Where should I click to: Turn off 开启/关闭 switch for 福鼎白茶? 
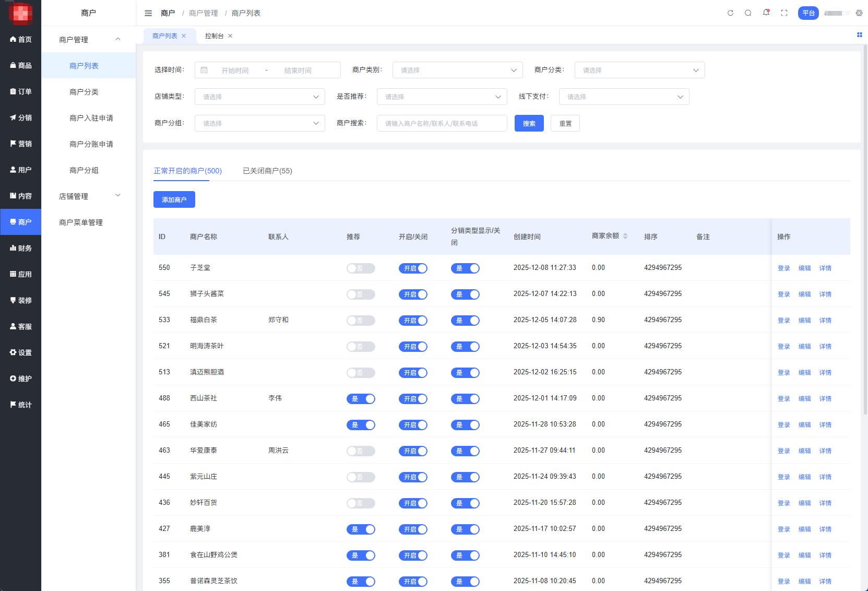[x=413, y=321]
